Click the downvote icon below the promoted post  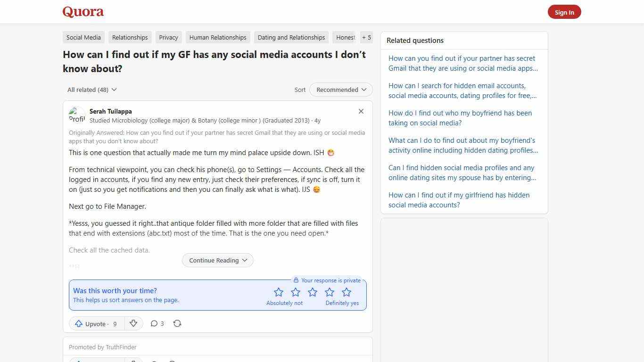coord(133,361)
